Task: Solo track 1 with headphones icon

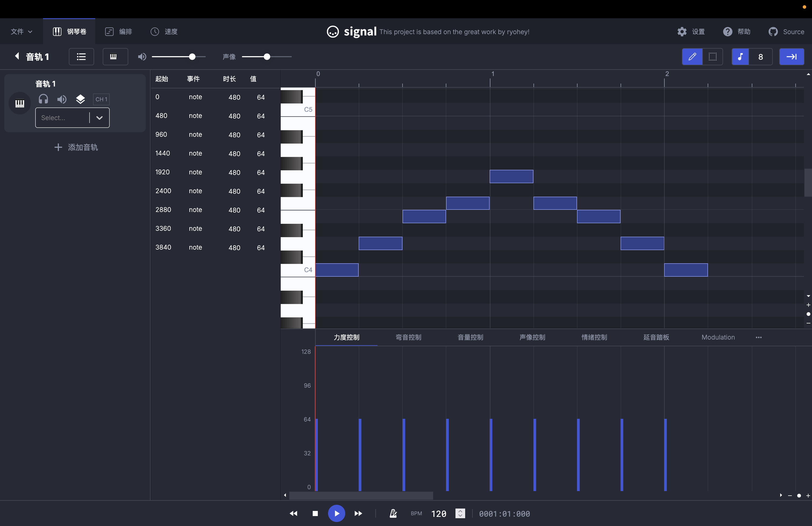Action: pos(43,99)
